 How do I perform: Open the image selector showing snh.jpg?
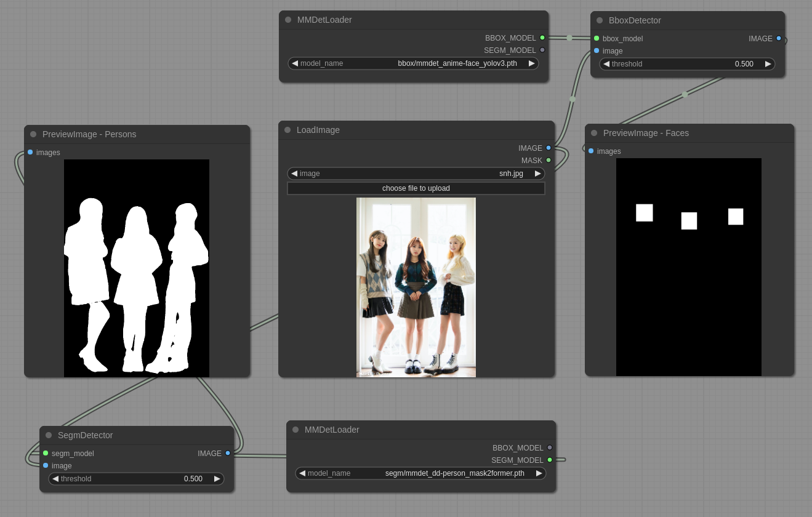coord(416,174)
